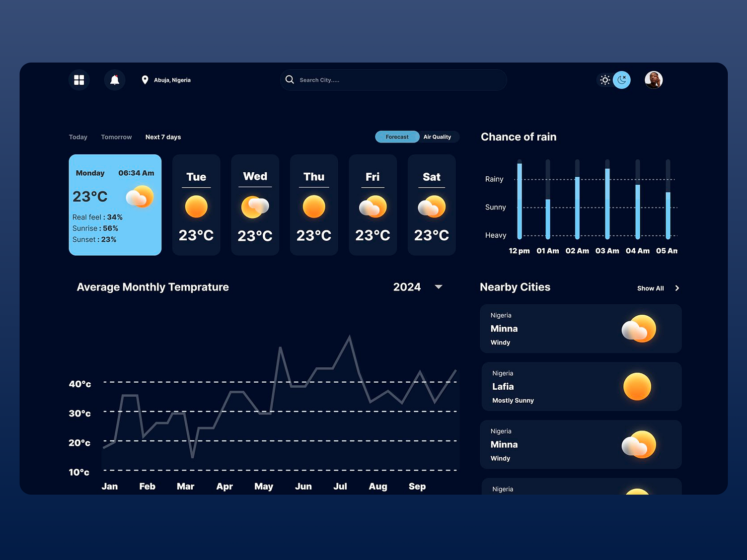747x560 pixels.
Task: Select the moon icon for dark mode
Action: tap(622, 79)
